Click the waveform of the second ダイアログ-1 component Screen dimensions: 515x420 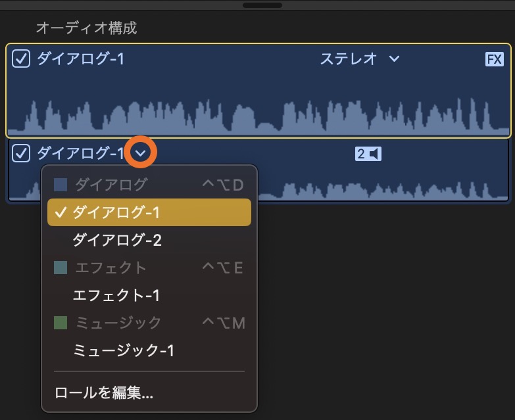point(383,191)
